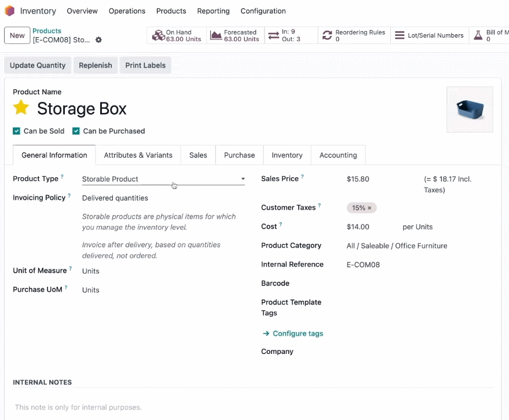Uncheck the Can be Sold checkbox

[16, 131]
